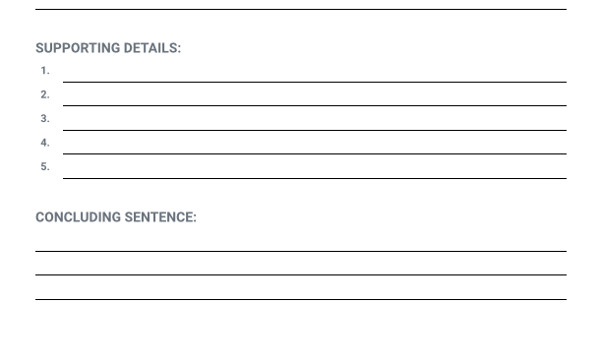602x364 pixels.
Task: Click the word SUPPORTING in the heading
Action: click(x=78, y=48)
